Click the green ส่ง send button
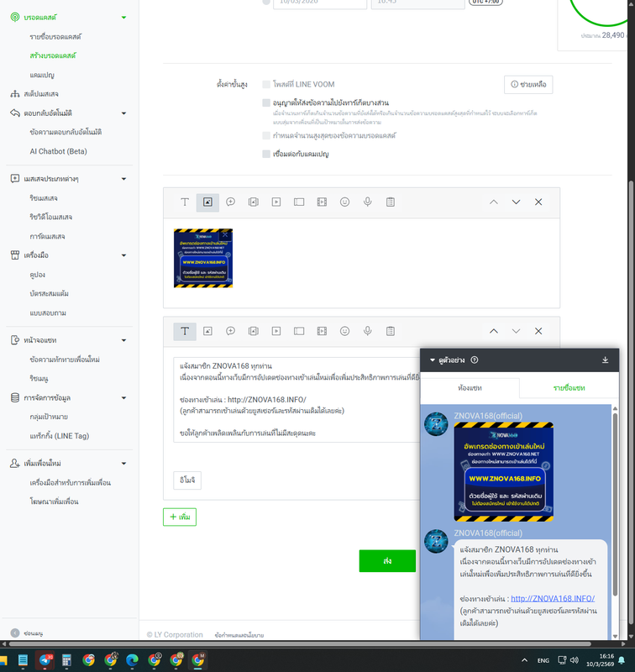Viewport: 635px width, 672px height. click(387, 561)
